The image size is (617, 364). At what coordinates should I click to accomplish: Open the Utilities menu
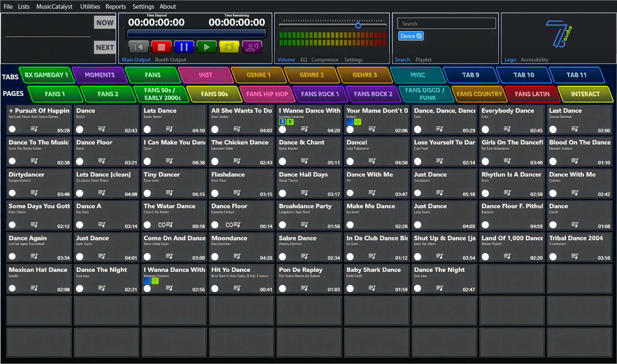[90, 6]
